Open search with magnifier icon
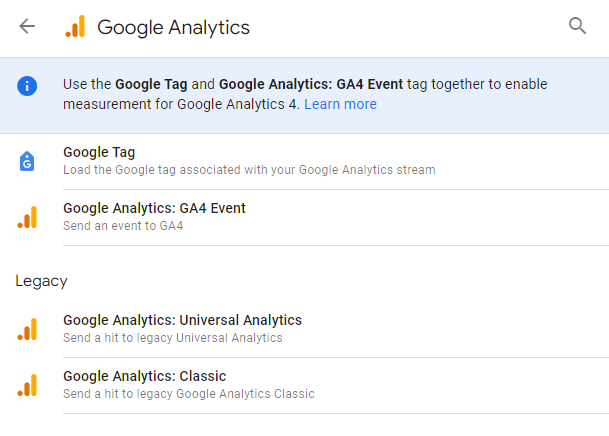The height and width of the screenshot is (436, 609). (x=577, y=26)
